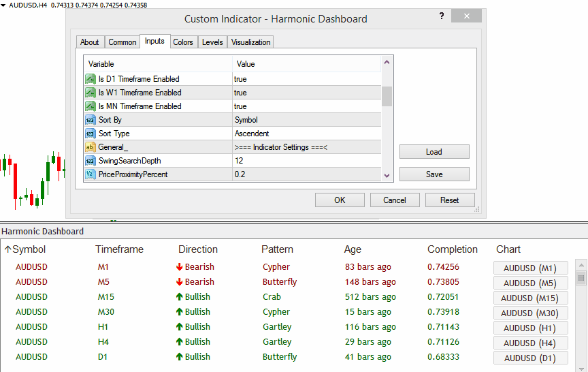Open the Visualization tab
588x372 pixels.
[x=250, y=42]
